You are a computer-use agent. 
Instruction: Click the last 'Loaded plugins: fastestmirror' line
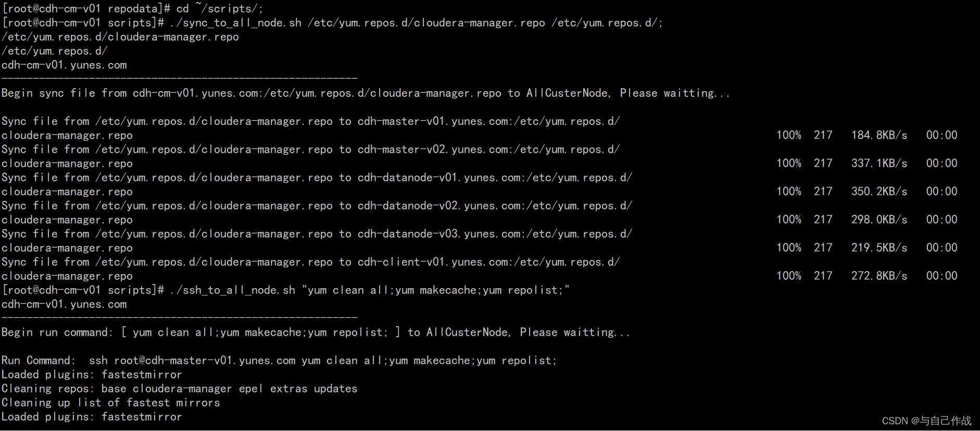(x=92, y=416)
